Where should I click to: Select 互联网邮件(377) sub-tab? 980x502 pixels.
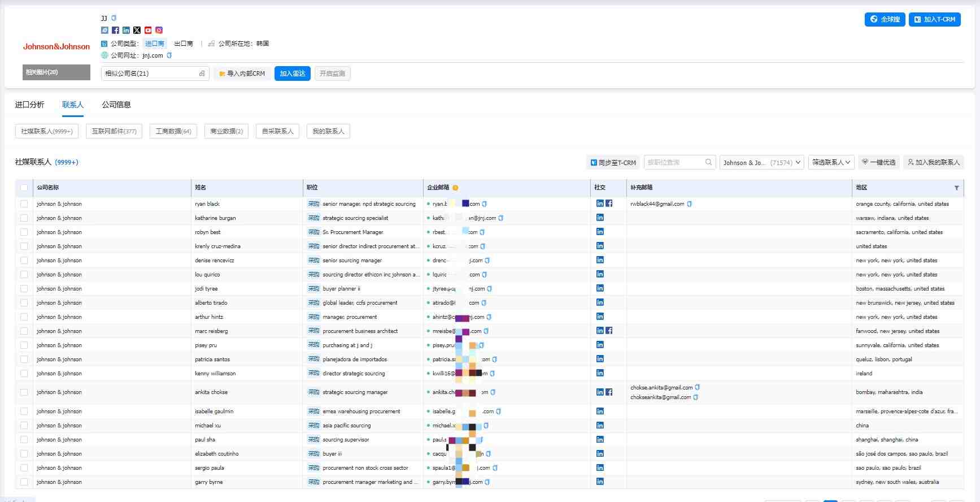pyautogui.click(x=114, y=131)
